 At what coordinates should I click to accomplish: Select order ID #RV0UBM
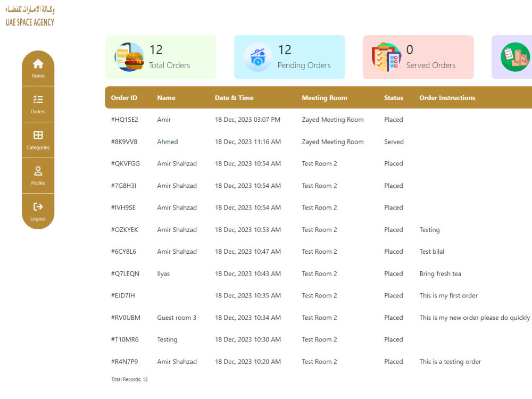click(x=126, y=318)
